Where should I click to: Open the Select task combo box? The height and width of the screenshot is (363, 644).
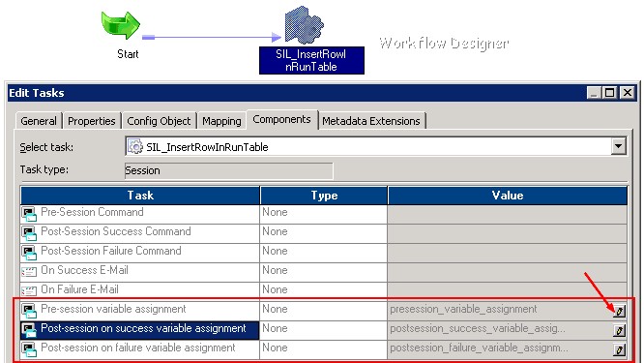[x=376, y=146]
